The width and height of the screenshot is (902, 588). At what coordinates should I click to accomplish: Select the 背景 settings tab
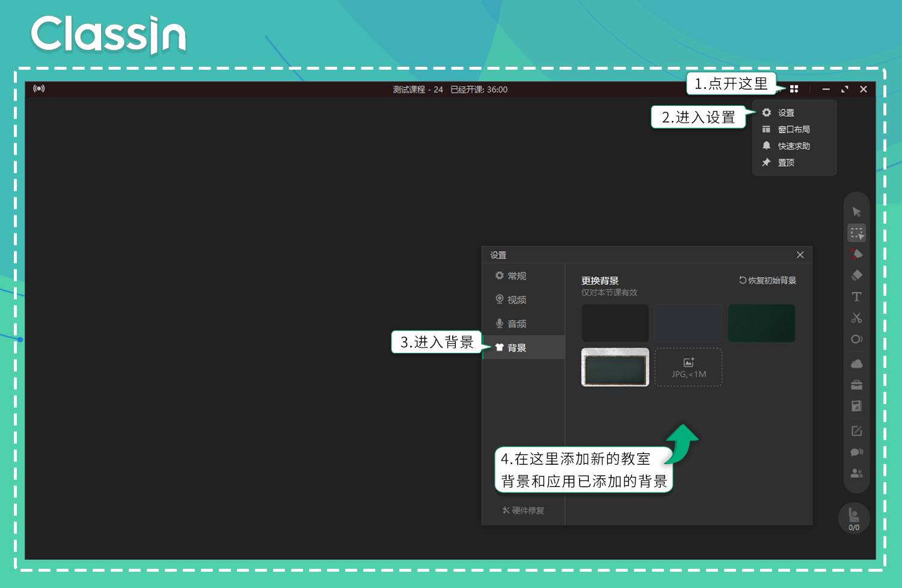523,348
